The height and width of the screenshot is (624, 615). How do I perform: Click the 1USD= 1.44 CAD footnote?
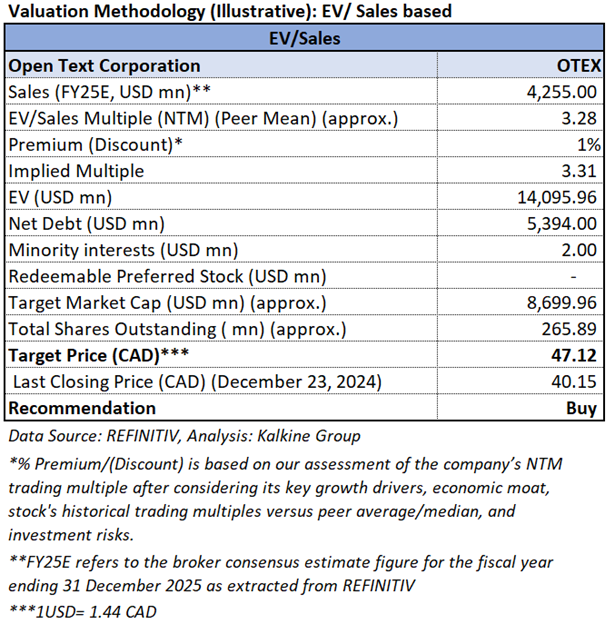(82, 612)
